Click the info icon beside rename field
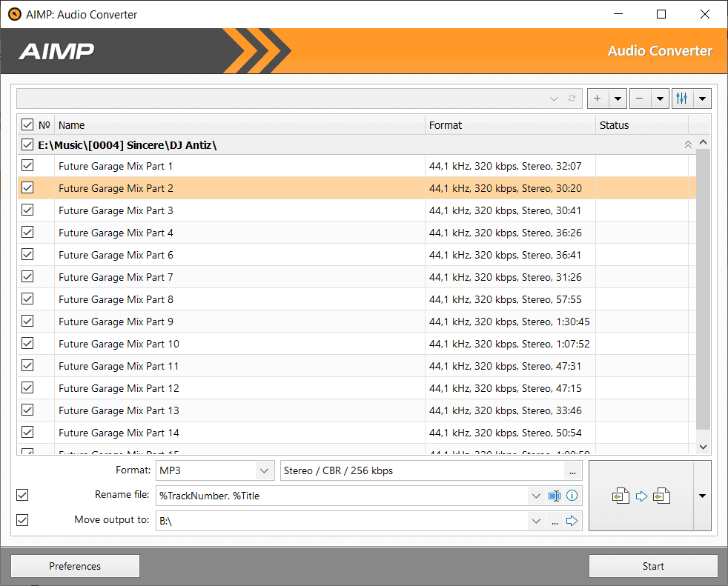 pyautogui.click(x=572, y=496)
